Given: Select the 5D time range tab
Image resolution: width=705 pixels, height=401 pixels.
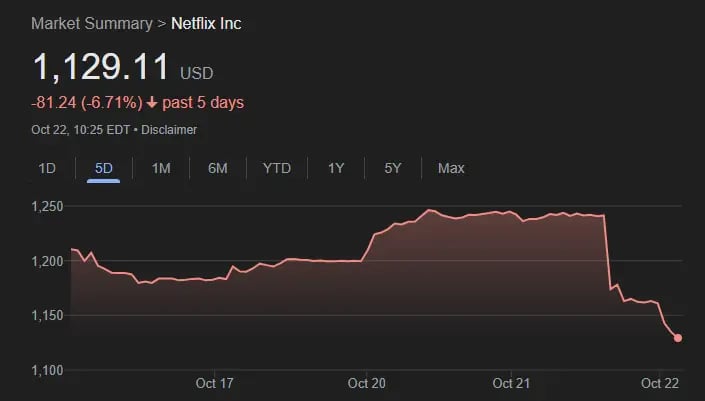Looking at the screenshot, I should click(103, 168).
